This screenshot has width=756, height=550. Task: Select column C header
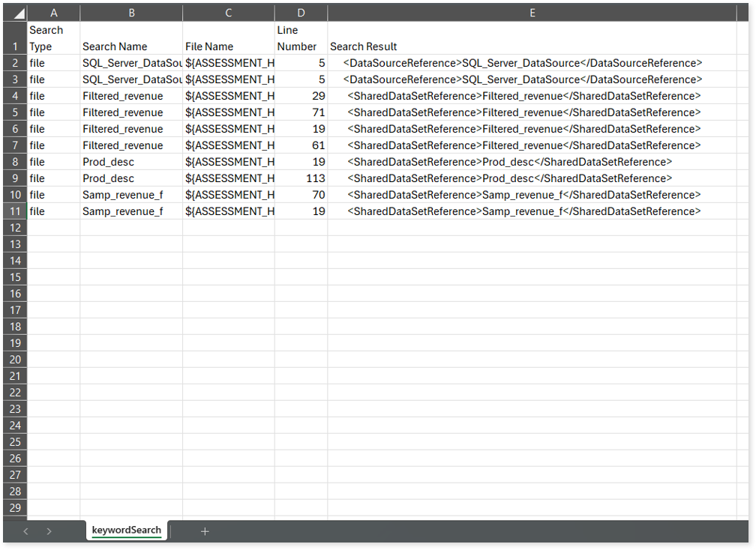tap(228, 13)
